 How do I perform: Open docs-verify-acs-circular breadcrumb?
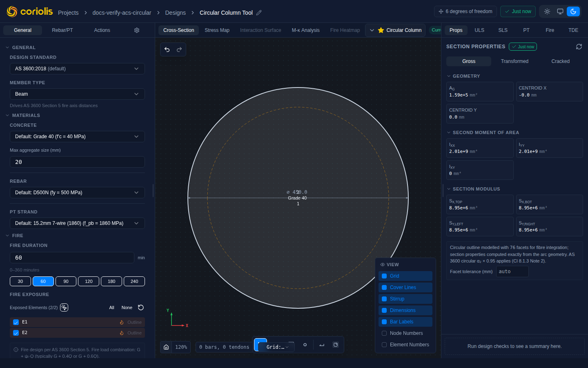(122, 13)
